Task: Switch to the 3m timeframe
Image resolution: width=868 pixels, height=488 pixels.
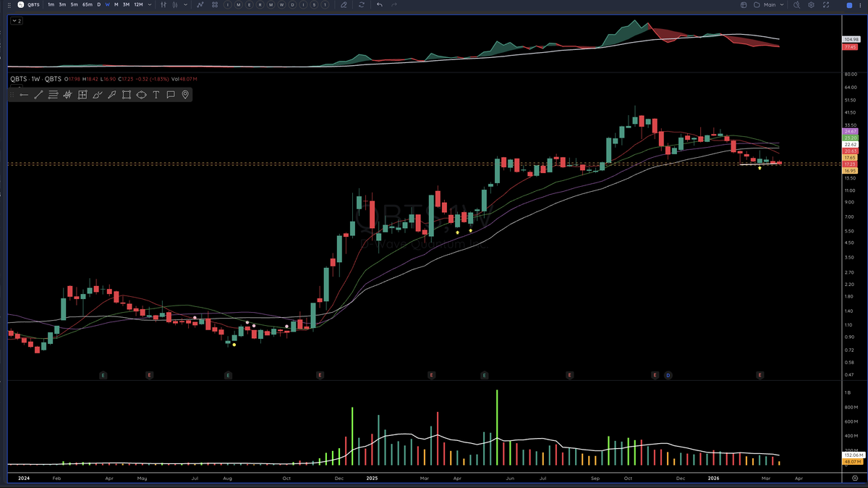Action: coord(62,5)
